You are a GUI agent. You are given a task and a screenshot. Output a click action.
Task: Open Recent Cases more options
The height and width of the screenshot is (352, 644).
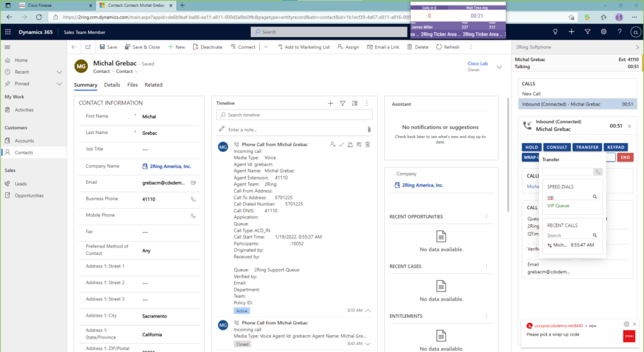click(487, 266)
